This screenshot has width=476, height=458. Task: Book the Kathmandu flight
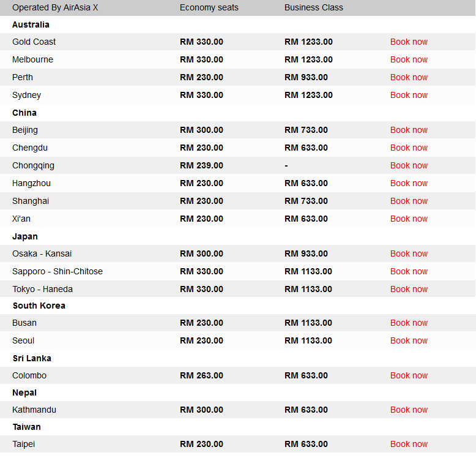(x=409, y=410)
